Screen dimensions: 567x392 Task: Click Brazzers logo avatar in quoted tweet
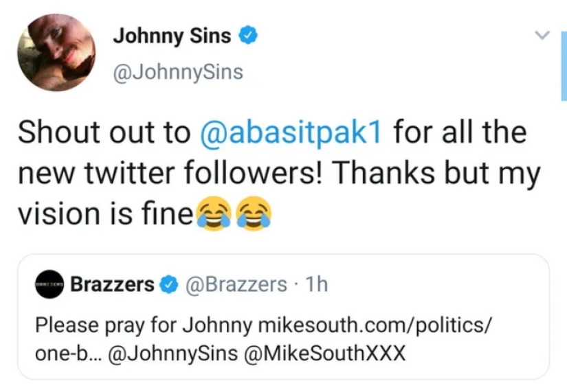coord(49,284)
